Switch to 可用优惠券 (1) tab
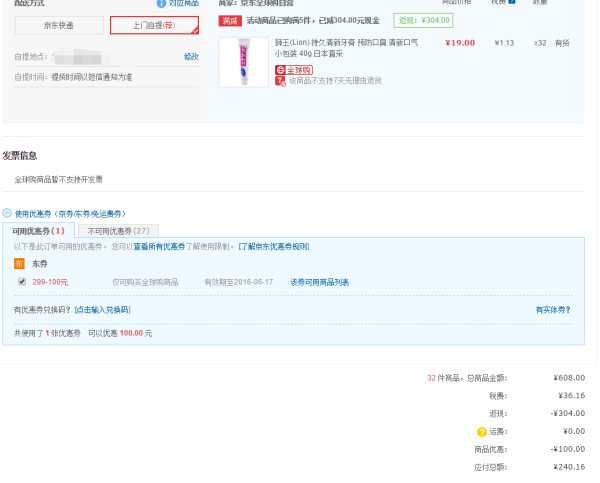Viewport: 600px width, 483px height. pyautogui.click(x=38, y=231)
